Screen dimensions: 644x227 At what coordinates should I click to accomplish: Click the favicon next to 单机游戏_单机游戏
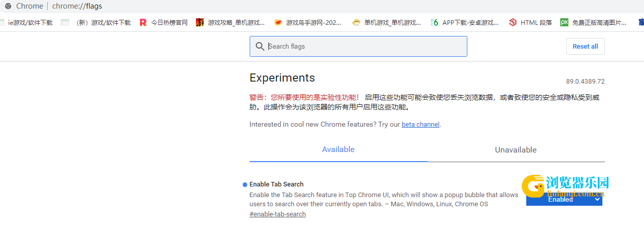(356, 22)
